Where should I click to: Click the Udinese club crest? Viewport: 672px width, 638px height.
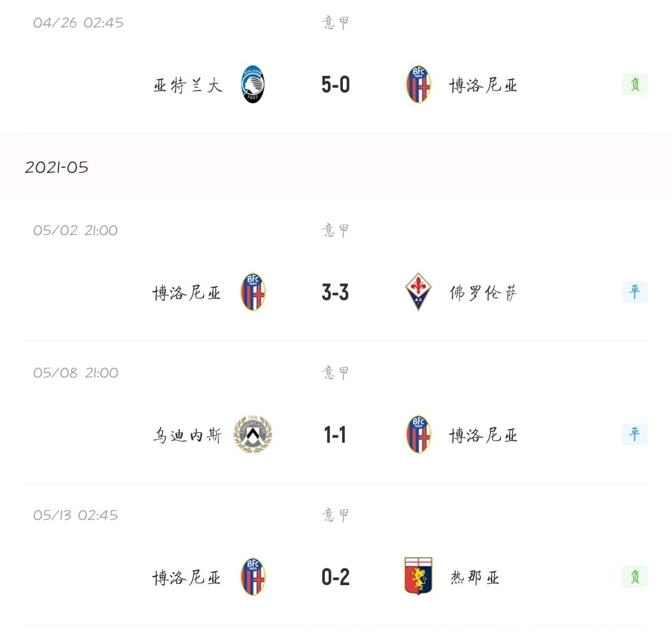253,434
